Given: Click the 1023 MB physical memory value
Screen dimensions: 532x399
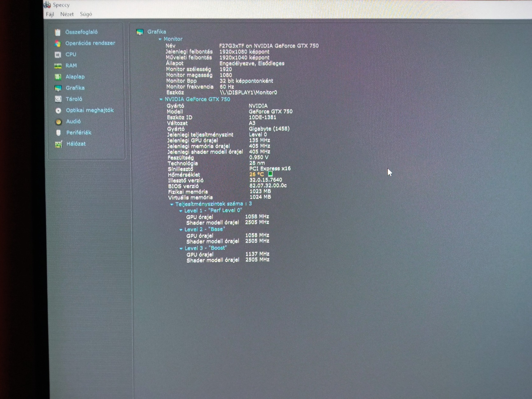Looking at the screenshot, I should point(260,192).
